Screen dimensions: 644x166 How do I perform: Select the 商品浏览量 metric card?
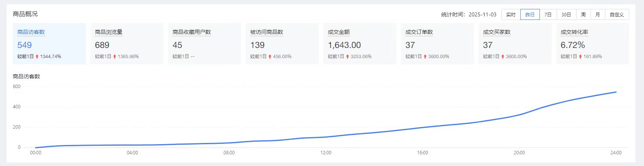click(x=127, y=44)
